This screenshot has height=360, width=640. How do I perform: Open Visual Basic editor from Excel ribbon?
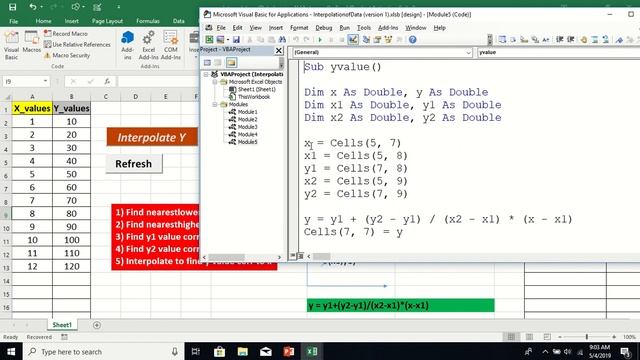click(11, 44)
